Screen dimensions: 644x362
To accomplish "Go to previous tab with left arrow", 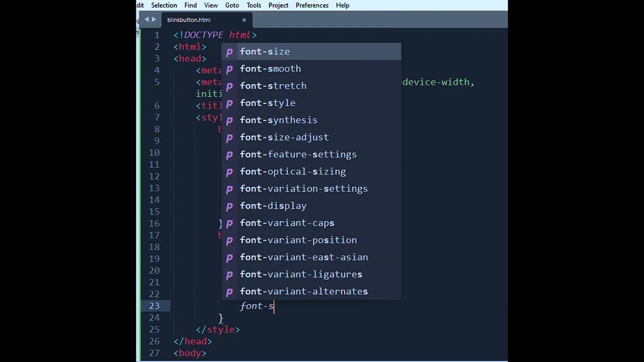I will point(146,20).
